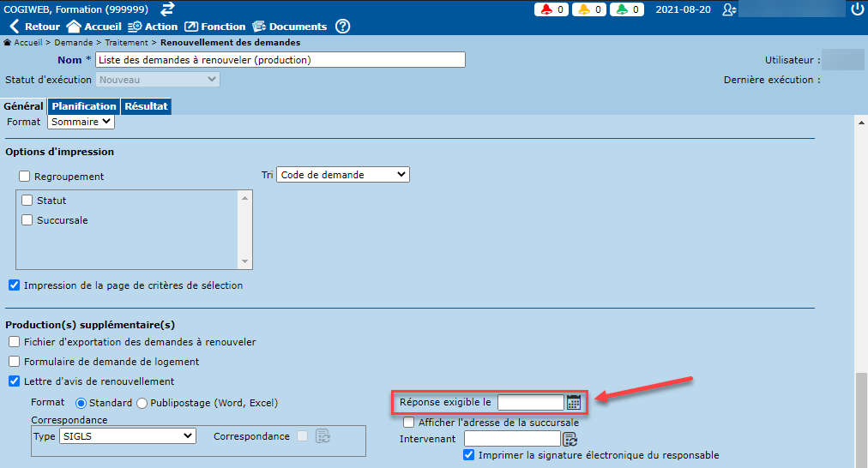The height and width of the screenshot is (468, 868).
Task: Enable the Regroupement checkbox
Action: (x=24, y=177)
